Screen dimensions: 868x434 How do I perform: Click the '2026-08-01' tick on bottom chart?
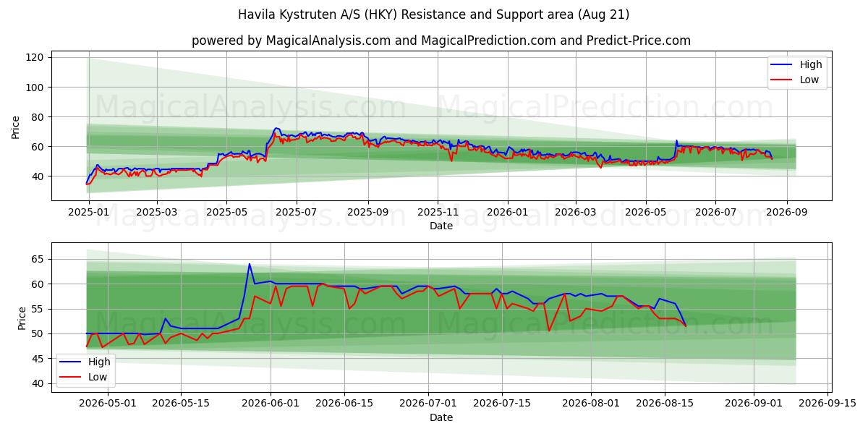[591, 404]
